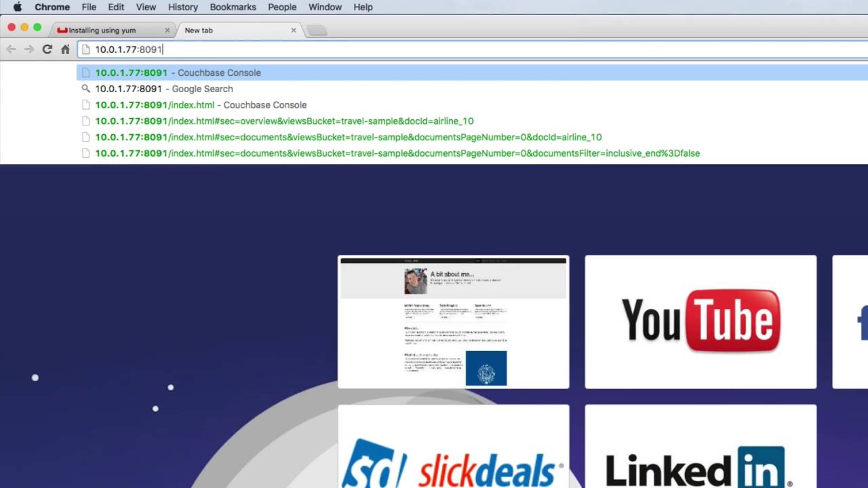Select the New tab tab
The image size is (868, 488).
(237, 30)
